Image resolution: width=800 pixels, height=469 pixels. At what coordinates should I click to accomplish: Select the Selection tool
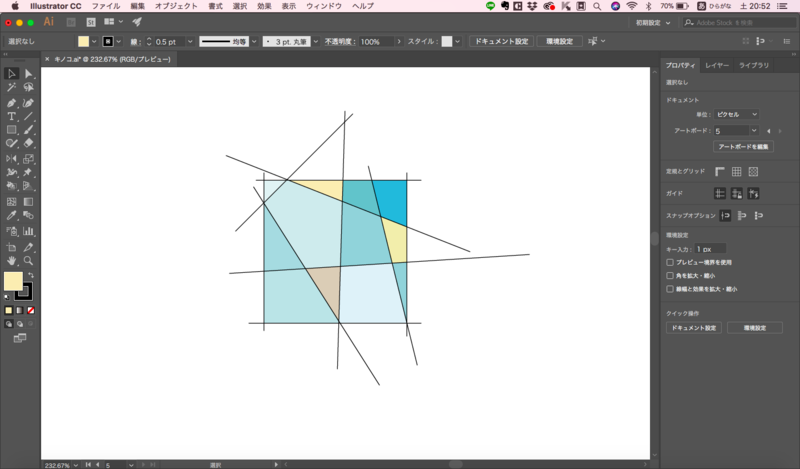(11, 74)
